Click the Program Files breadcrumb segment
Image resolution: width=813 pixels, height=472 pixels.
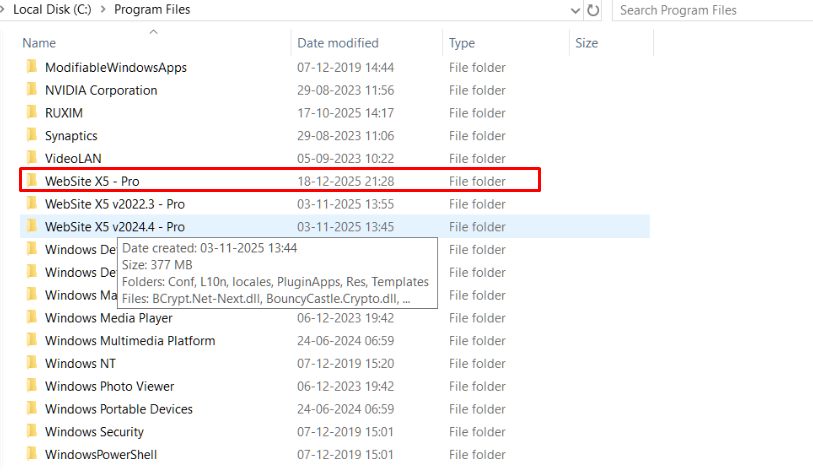152,10
